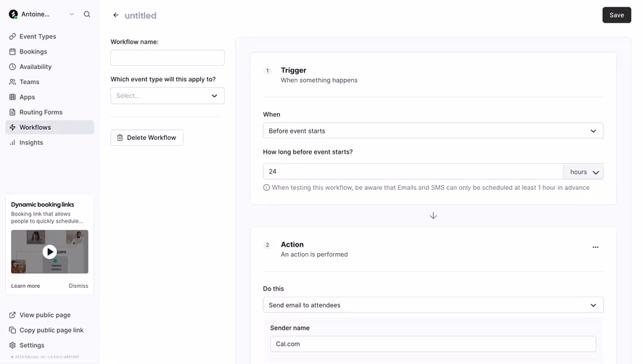Image resolution: width=642 pixels, height=364 pixels.
Task: Open Insights in sidebar
Action: [x=49, y=143]
